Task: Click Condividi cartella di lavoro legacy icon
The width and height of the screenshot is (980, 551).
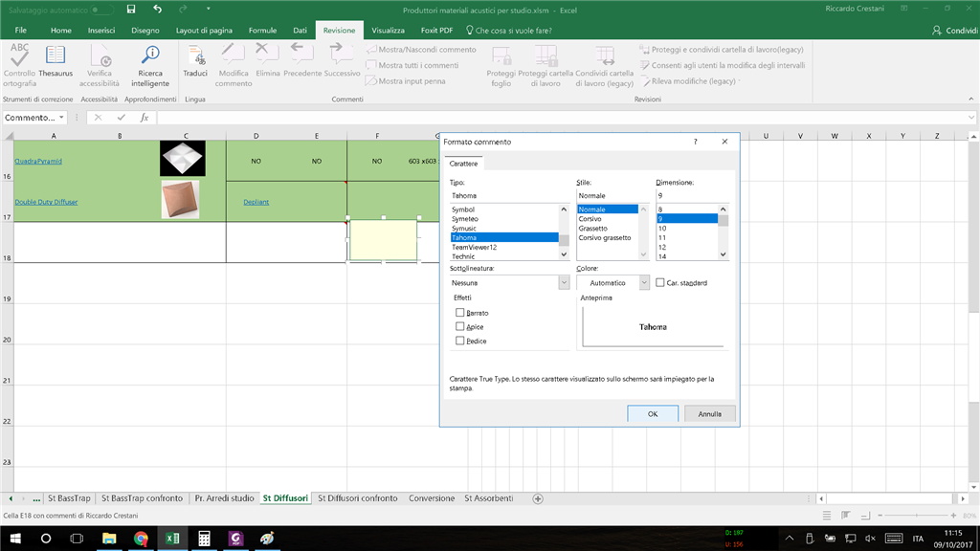Action: click(605, 55)
